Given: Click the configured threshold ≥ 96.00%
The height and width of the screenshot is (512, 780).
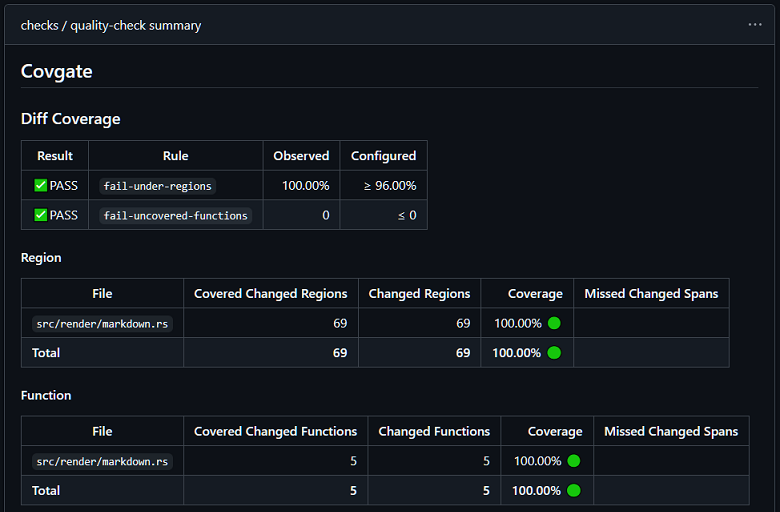Looking at the screenshot, I should 390,186.
